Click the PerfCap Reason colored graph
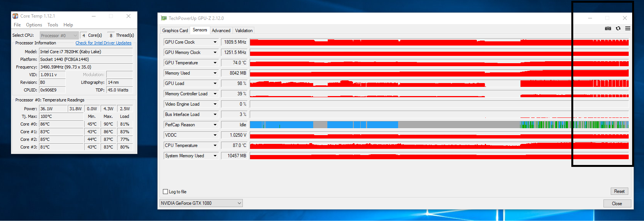Viewport: 644px width, 222px height. click(439, 125)
